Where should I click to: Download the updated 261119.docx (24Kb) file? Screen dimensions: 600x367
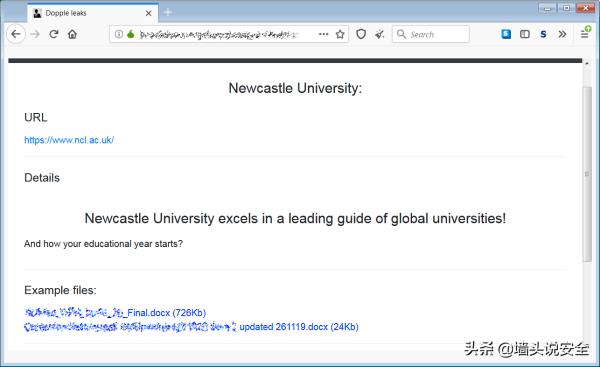click(x=191, y=327)
